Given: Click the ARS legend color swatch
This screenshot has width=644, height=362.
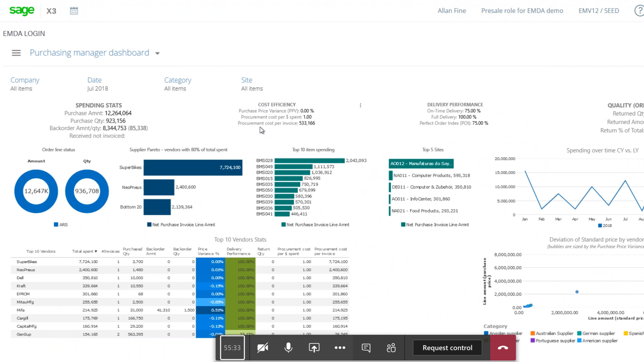Looking at the screenshot, I should (56, 224).
